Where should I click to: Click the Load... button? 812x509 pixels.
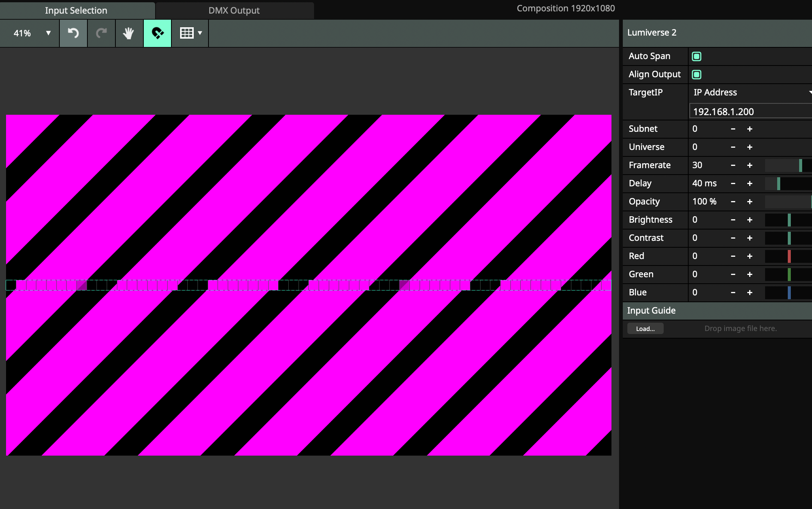point(645,329)
